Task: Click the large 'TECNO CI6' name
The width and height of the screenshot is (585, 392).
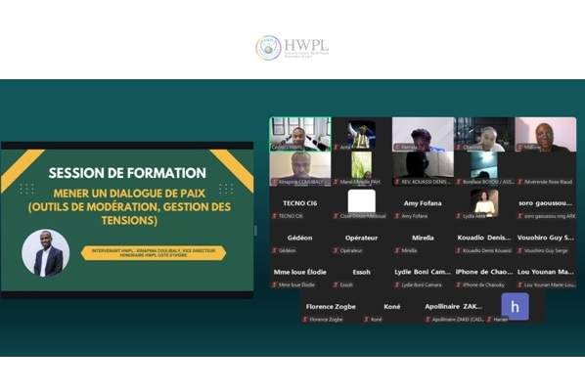Action: pos(300,203)
